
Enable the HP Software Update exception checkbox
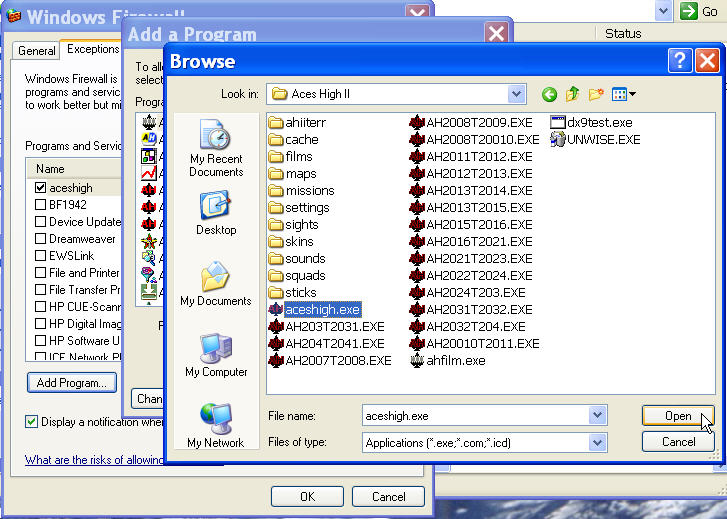[x=40, y=341]
